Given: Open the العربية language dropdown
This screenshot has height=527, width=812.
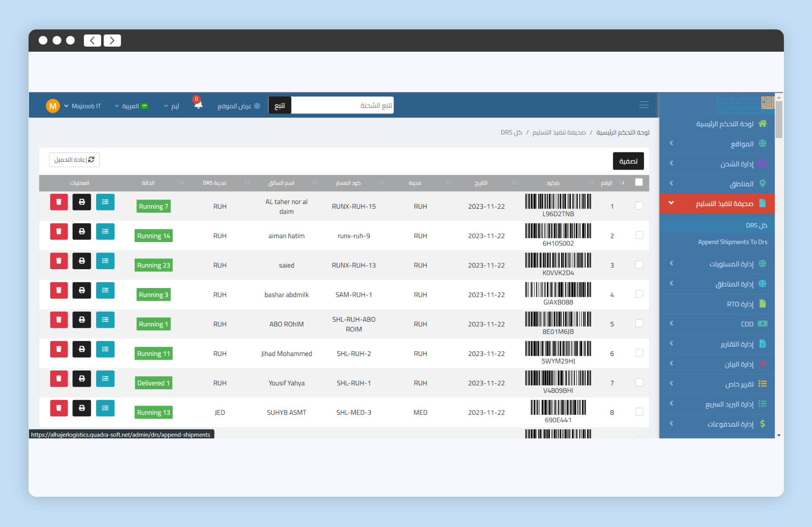Looking at the screenshot, I should [x=131, y=106].
